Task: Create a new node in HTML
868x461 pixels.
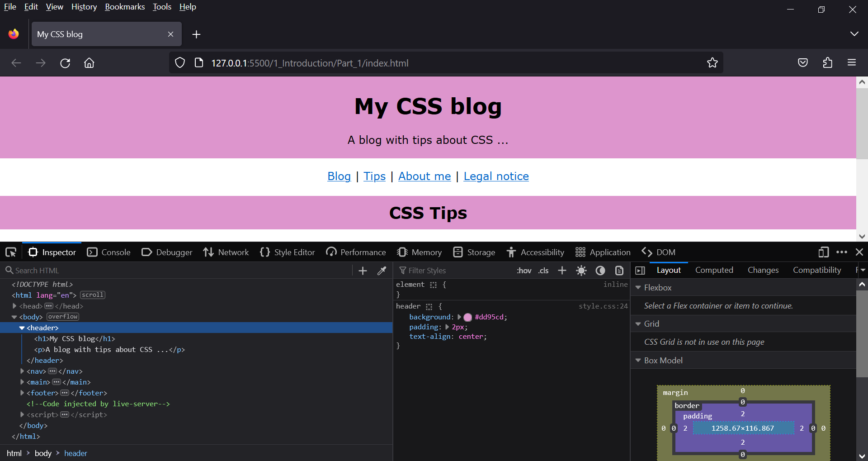Action: [363, 271]
